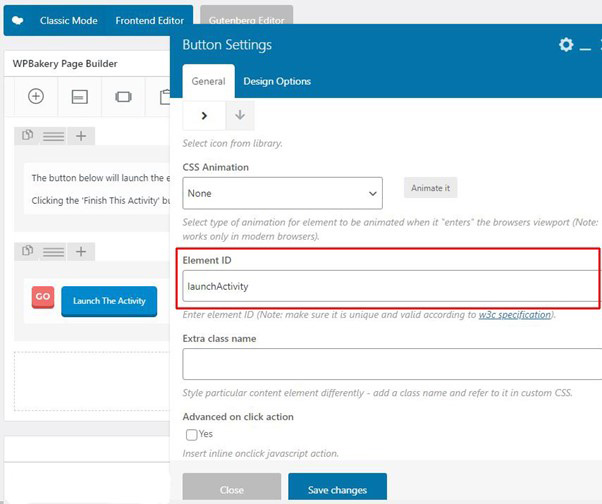The image size is (602, 504).
Task: Switch to the Design Options tab
Action: click(277, 81)
